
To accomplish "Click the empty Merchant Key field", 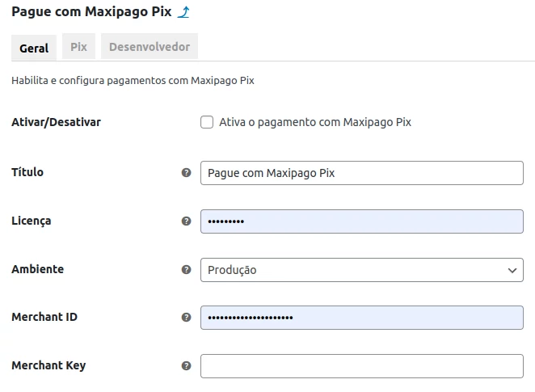I will click(361, 366).
